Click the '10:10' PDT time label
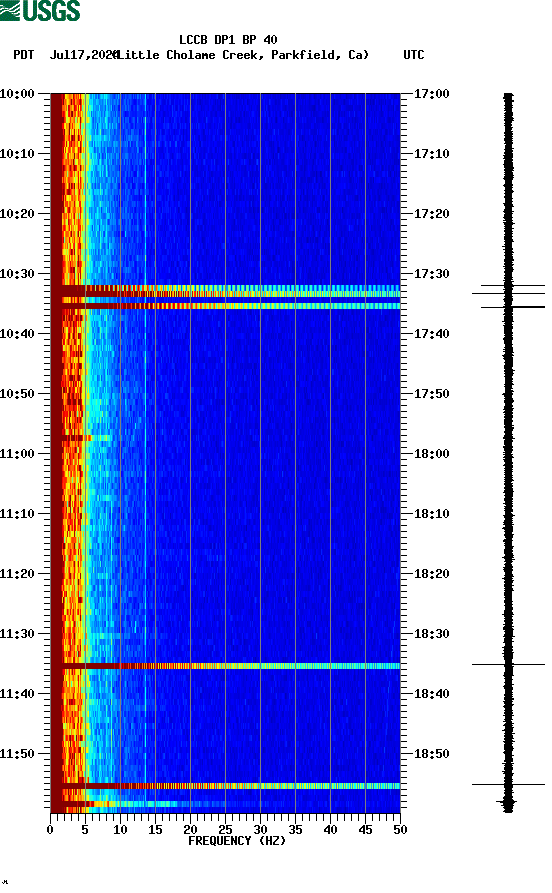The image size is (552, 893). click(x=17, y=154)
